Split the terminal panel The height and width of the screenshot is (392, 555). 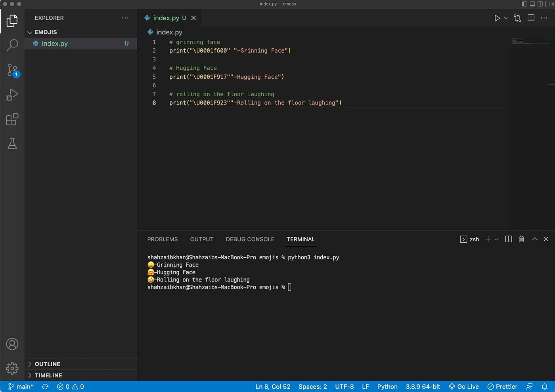[x=509, y=239]
